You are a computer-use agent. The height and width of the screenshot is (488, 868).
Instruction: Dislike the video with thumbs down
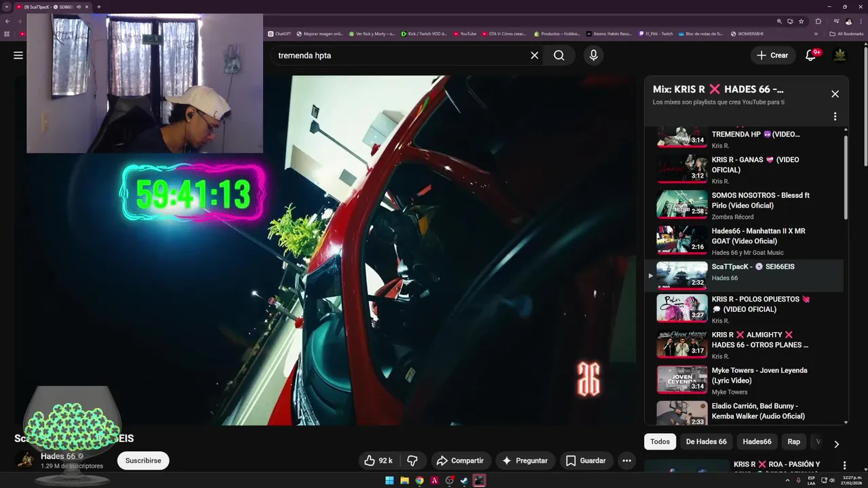pyautogui.click(x=412, y=461)
